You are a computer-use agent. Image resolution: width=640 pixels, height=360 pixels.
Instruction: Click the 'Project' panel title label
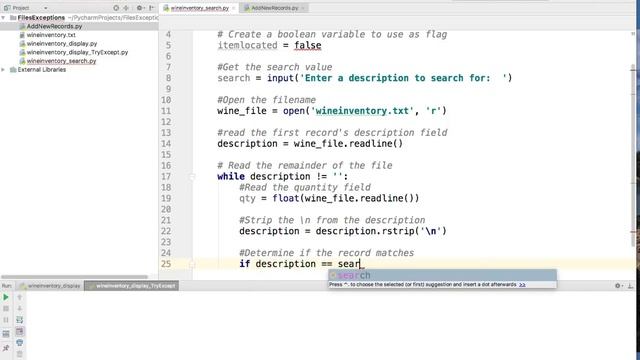click(20, 8)
